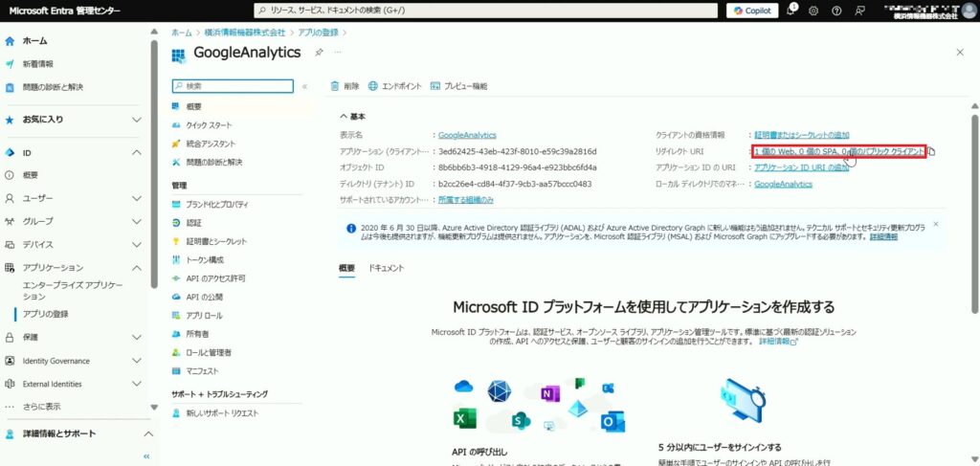This screenshot has width=980, height=466.
Task: Click さらに表示 to show more
Action: tap(41, 407)
